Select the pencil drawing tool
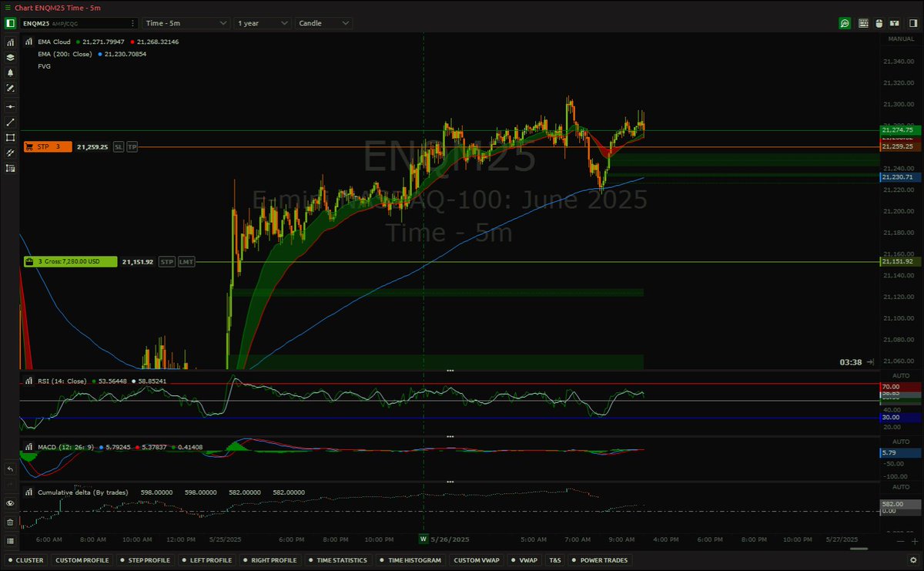This screenshot has height=571, width=924. click(x=10, y=89)
